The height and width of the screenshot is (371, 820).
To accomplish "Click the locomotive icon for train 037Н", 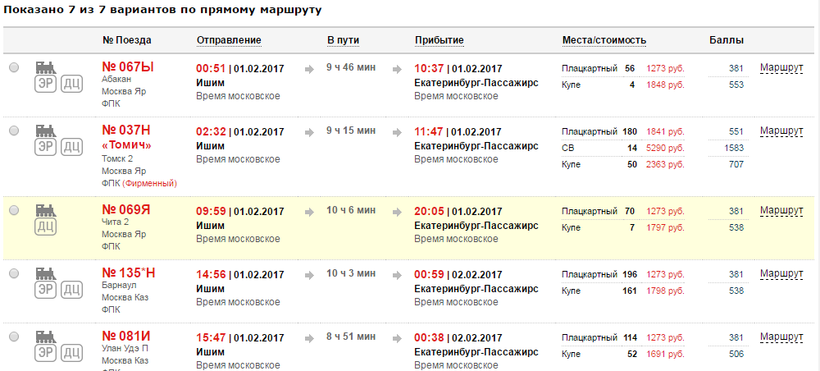I will pos(46,131).
